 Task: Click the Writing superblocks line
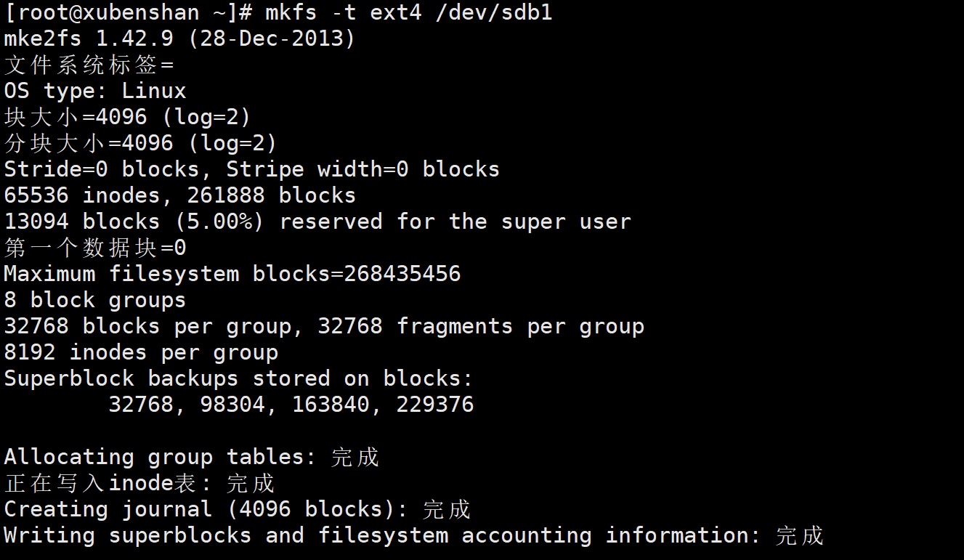pos(414,535)
